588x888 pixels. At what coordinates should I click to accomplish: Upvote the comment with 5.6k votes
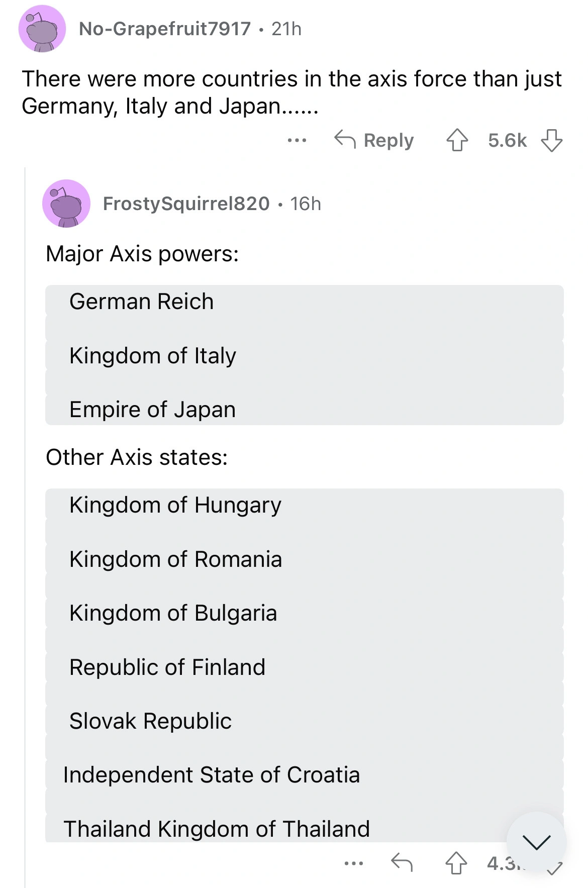point(457,140)
